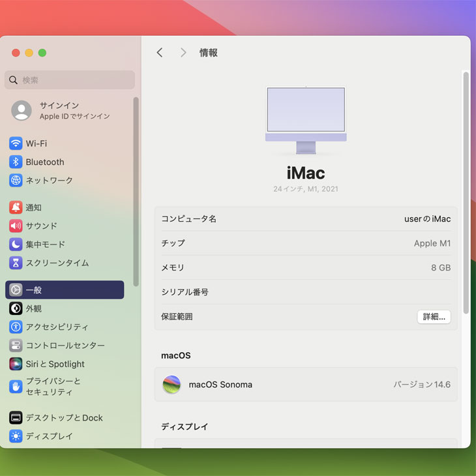Click the macOS Sonoma logo icon
Viewport: 476px width, 476px height.
tap(171, 384)
